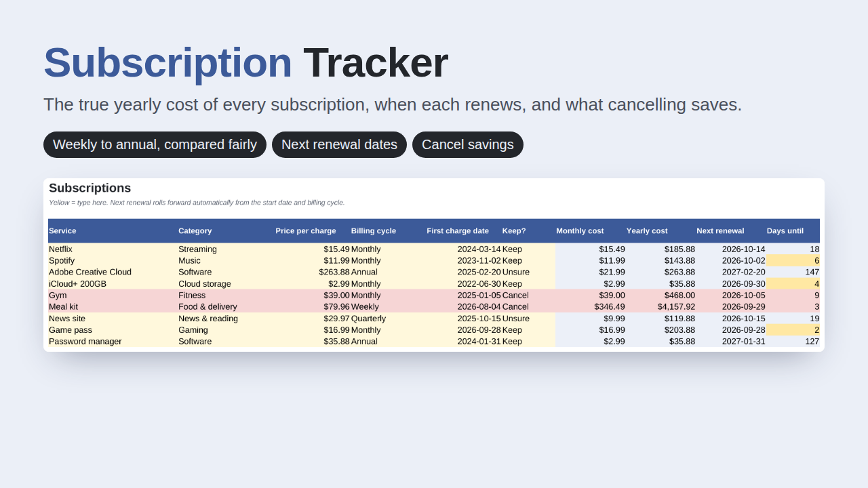Image resolution: width=868 pixels, height=488 pixels.
Task: Click the $346.49 monthly cost cell
Action: 591,307
